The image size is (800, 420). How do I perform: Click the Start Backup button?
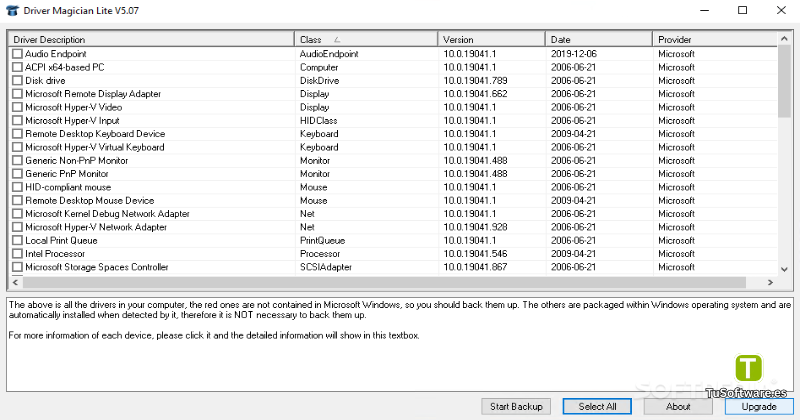pyautogui.click(x=516, y=406)
